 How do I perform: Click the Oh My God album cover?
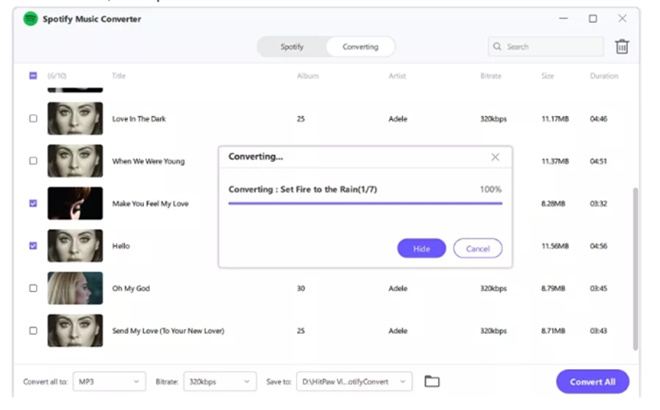(x=75, y=288)
